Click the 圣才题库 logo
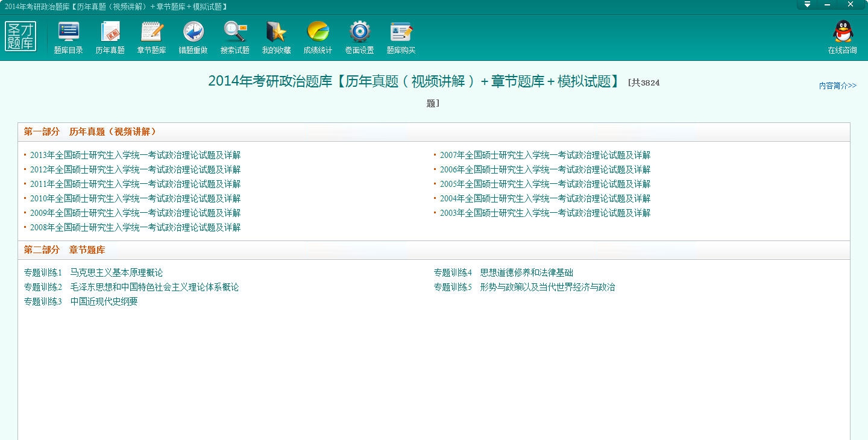Image resolution: width=868 pixels, height=440 pixels. pyautogui.click(x=21, y=37)
